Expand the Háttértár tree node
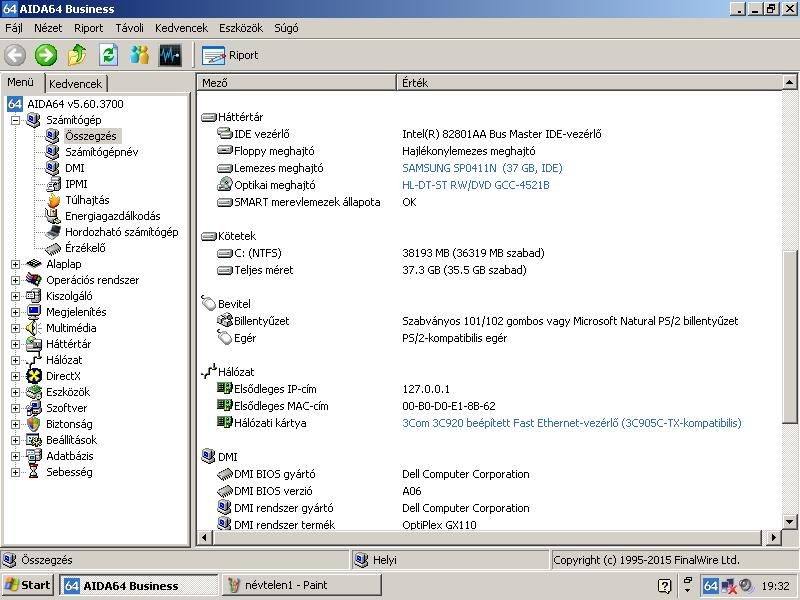800x600 pixels. pyautogui.click(x=15, y=344)
